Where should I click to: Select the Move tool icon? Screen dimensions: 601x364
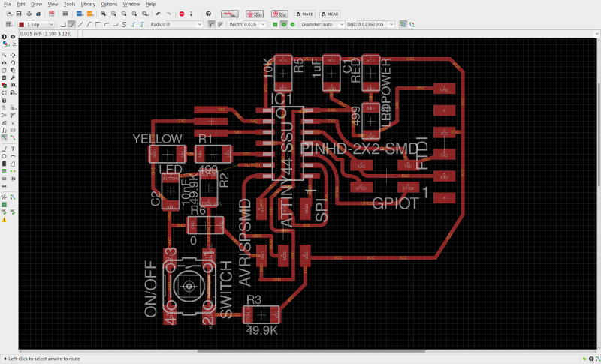[13, 55]
